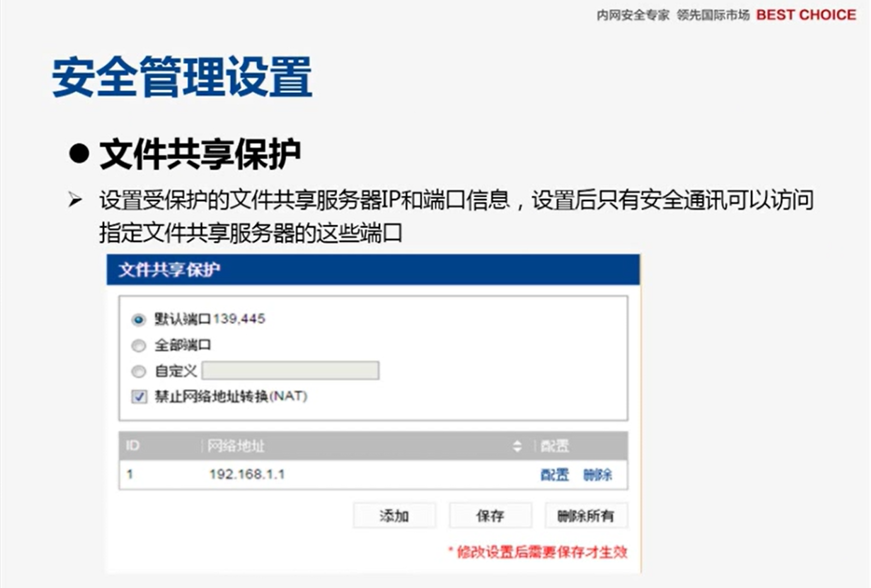The height and width of the screenshot is (588, 871).
Task: Click the ID cell of row 1
Action: (x=130, y=474)
